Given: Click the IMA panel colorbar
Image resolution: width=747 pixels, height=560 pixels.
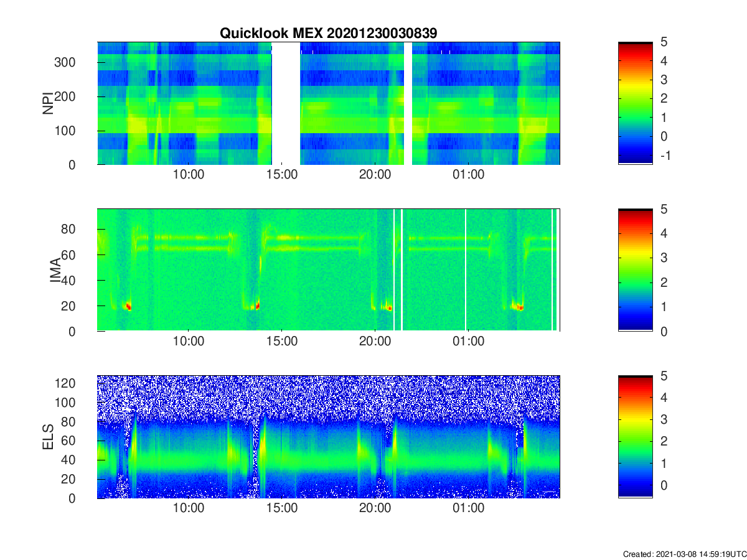Looking at the screenshot, I should point(635,270).
